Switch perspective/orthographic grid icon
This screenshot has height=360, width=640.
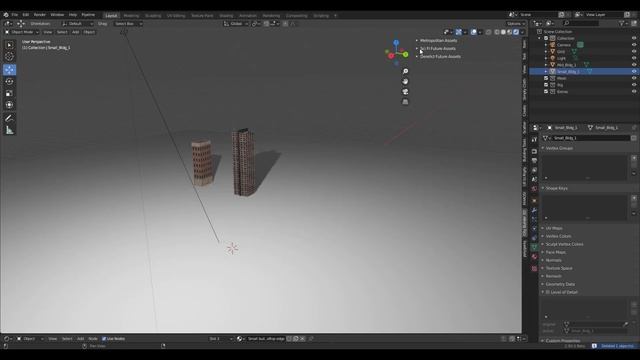tap(405, 102)
